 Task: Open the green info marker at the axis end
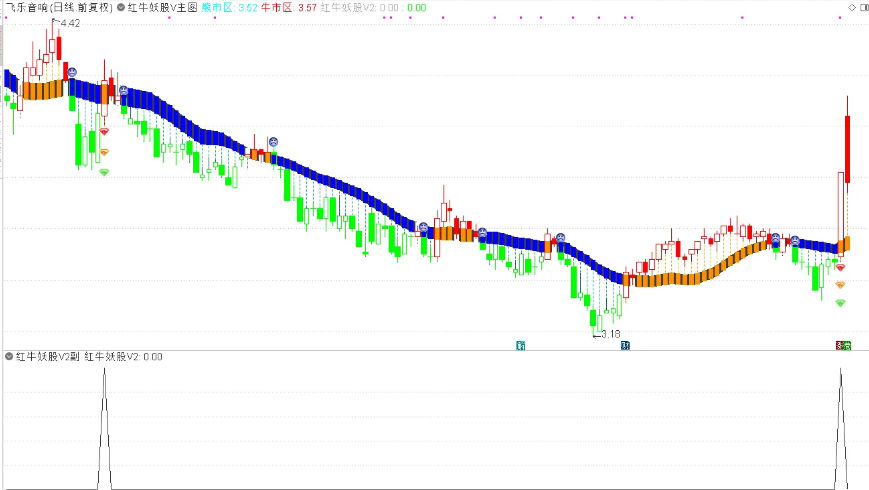(x=847, y=346)
